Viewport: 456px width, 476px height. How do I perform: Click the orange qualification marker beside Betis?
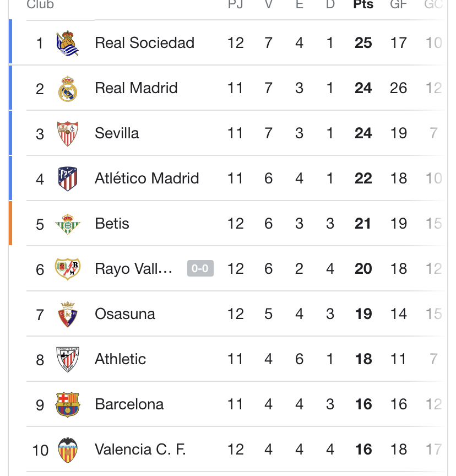[10, 223]
